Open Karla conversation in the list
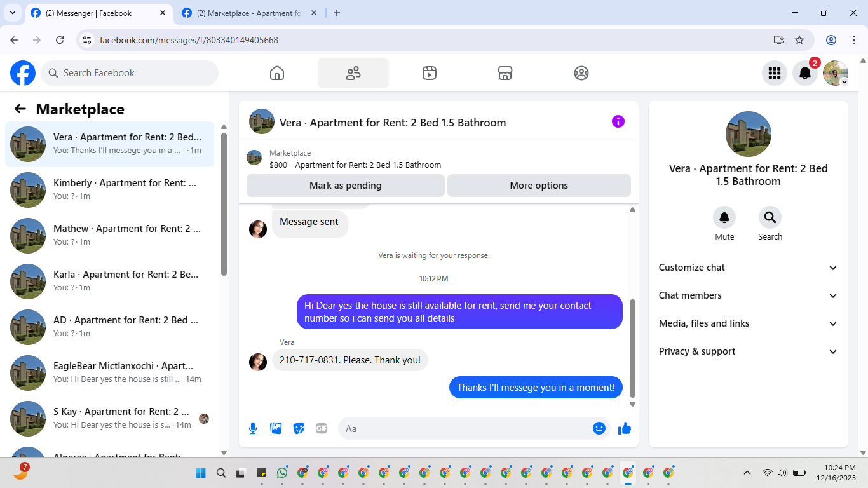 pyautogui.click(x=109, y=281)
